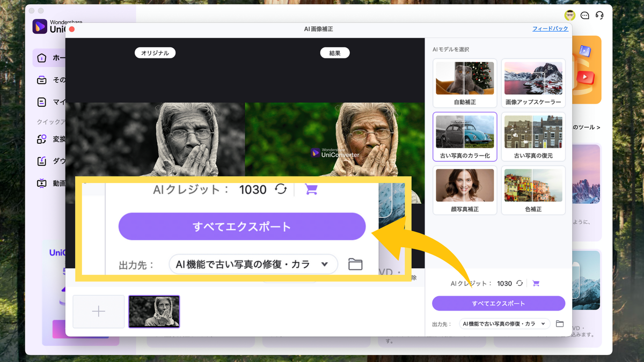Open the purple cart icon beside the small refresh icon
Screen dimensions: 644x362
pyautogui.click(x=536, y=283)
